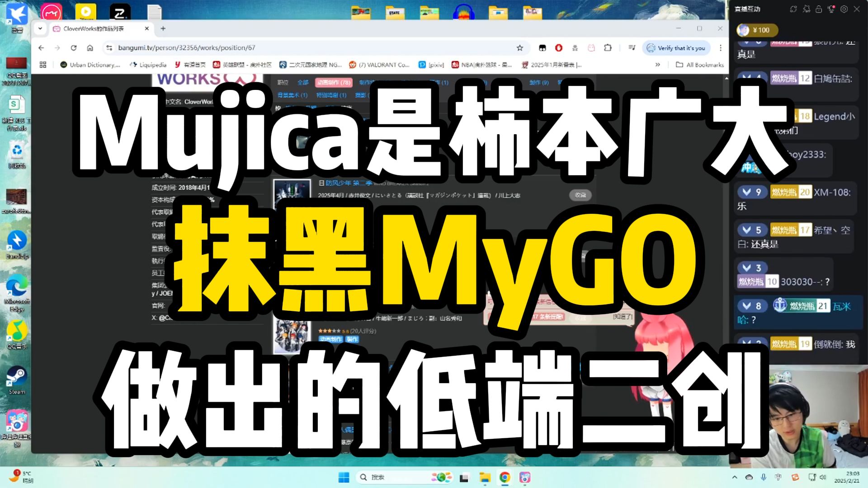This screenshot has width=868, height=488.
Task: Open the Bandizip desktop shortcut
Action: [x=17, y=245]
